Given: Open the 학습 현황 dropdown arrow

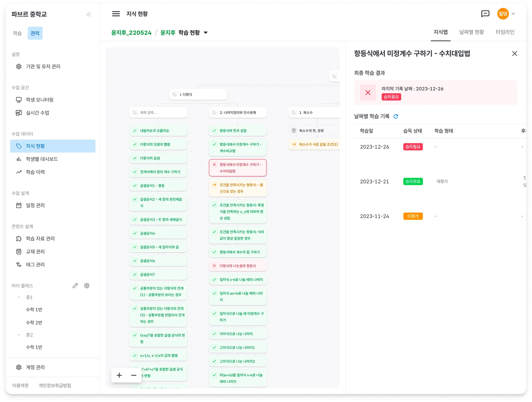Looking at the screenshot, I should [206, 33].
